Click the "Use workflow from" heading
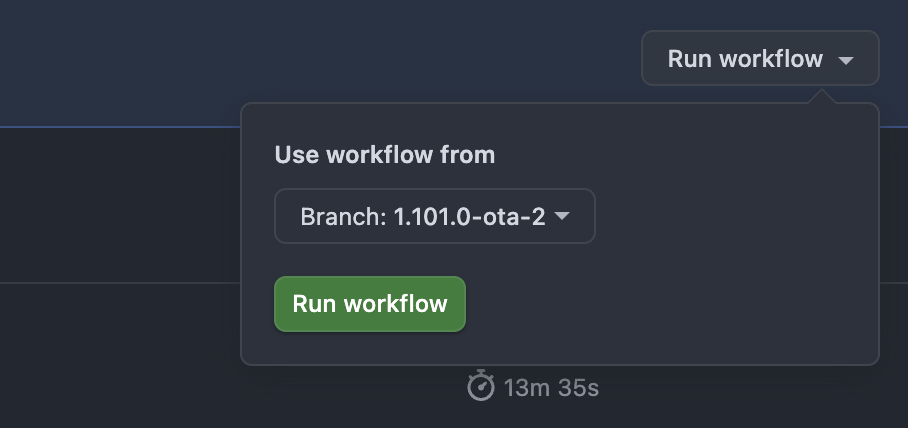The image size is (908, 428). tap(385, 155)
